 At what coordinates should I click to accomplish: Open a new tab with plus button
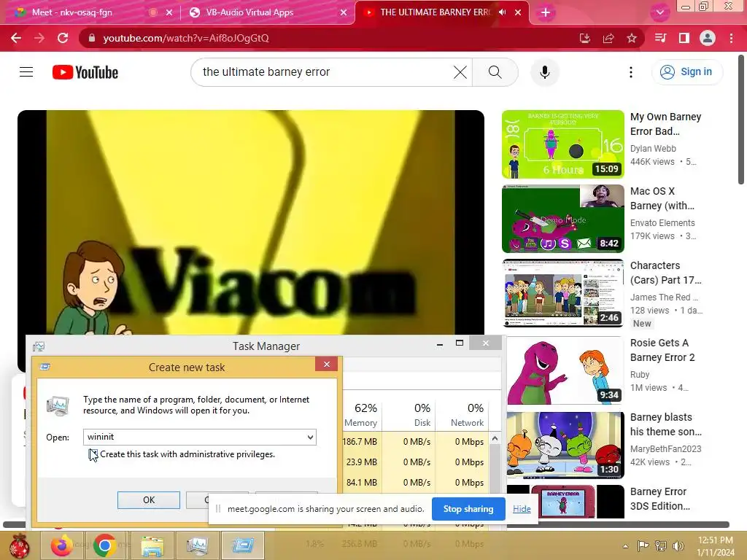(546, 12)
